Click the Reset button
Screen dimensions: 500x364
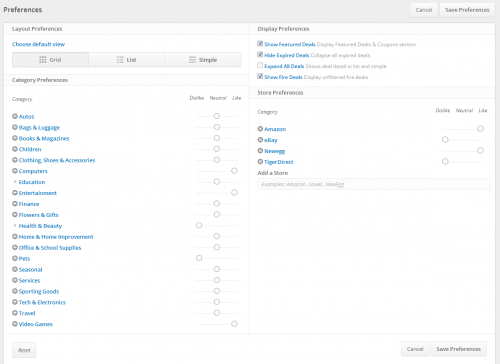tap(24, 350)
